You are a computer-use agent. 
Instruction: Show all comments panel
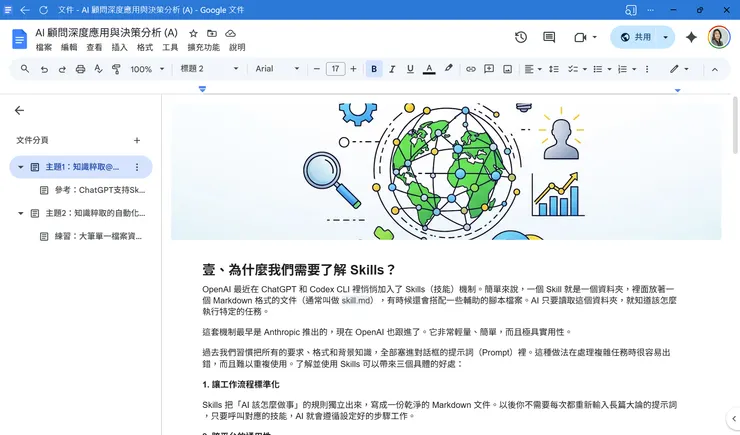coord(549,37)
